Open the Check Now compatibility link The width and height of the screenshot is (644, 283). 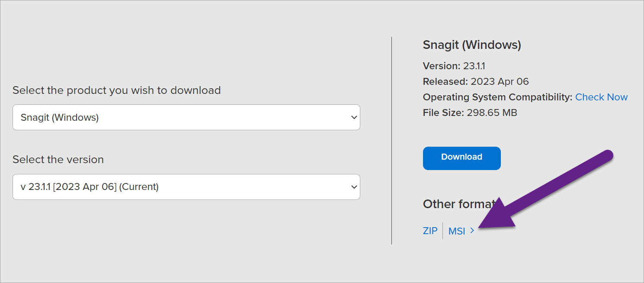601,97
